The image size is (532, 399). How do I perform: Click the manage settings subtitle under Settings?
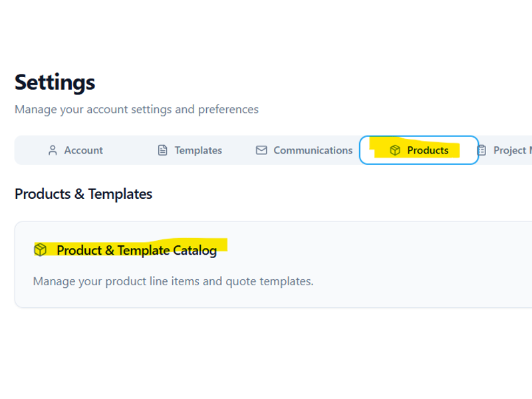coord(137,109)
